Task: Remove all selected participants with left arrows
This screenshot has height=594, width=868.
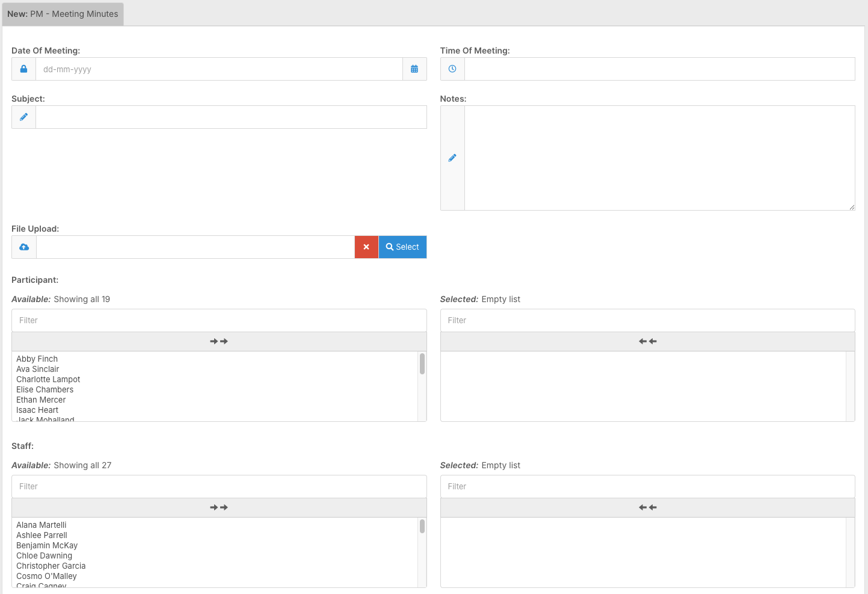Action: pos(648,342)
